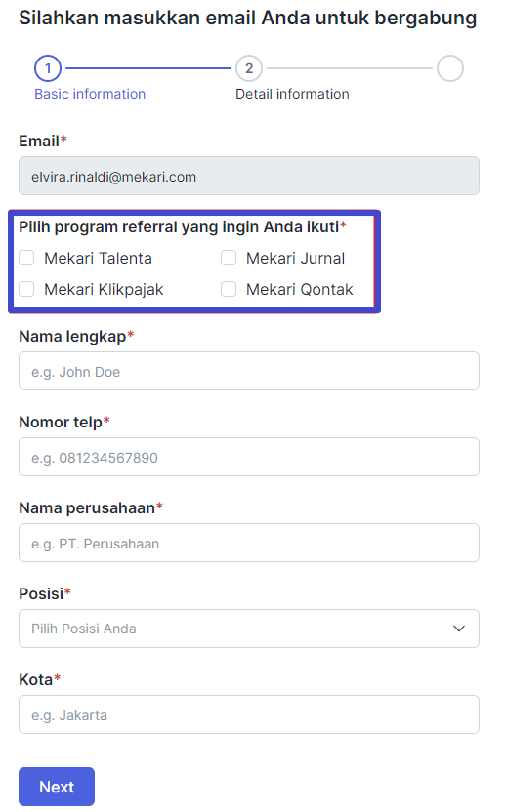
Task: Click the Mekari Talenta label text
Action: (98, 258)
